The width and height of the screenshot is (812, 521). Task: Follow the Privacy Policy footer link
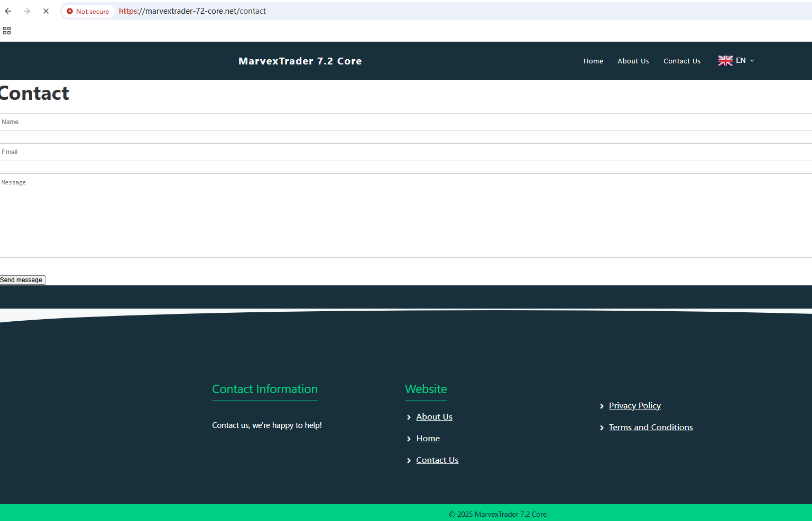634,406
